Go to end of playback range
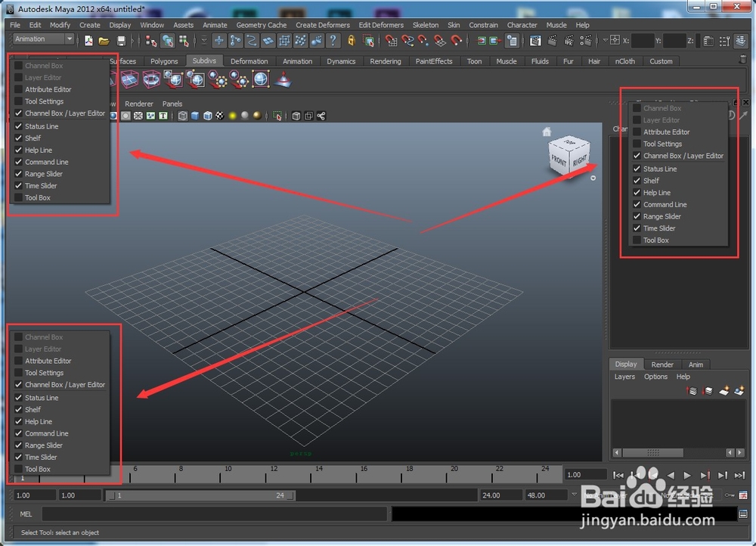The image size is (756, 546). coord(739,476)
